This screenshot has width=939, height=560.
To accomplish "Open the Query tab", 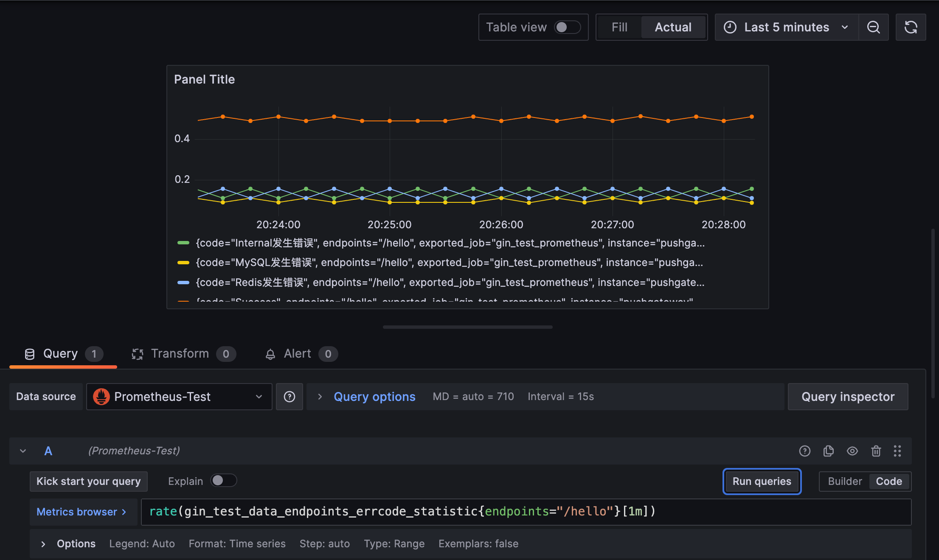I will click(x=63, y=354).
